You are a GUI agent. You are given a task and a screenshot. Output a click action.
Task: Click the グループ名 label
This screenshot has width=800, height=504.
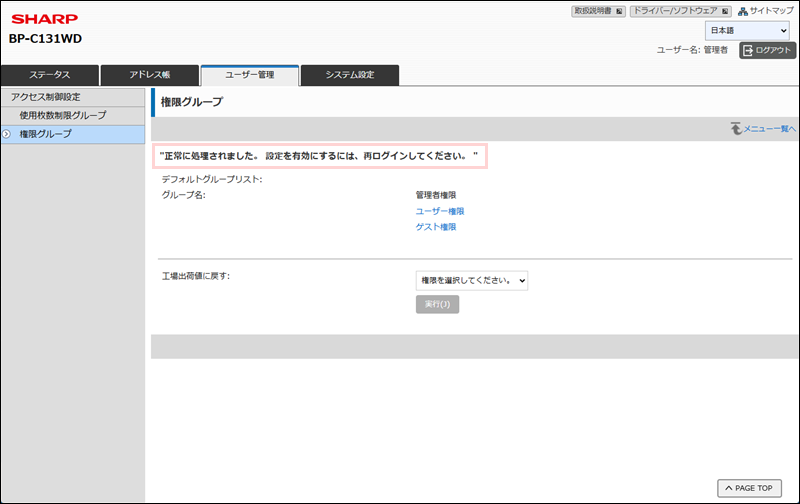click(x=184, y=195)
